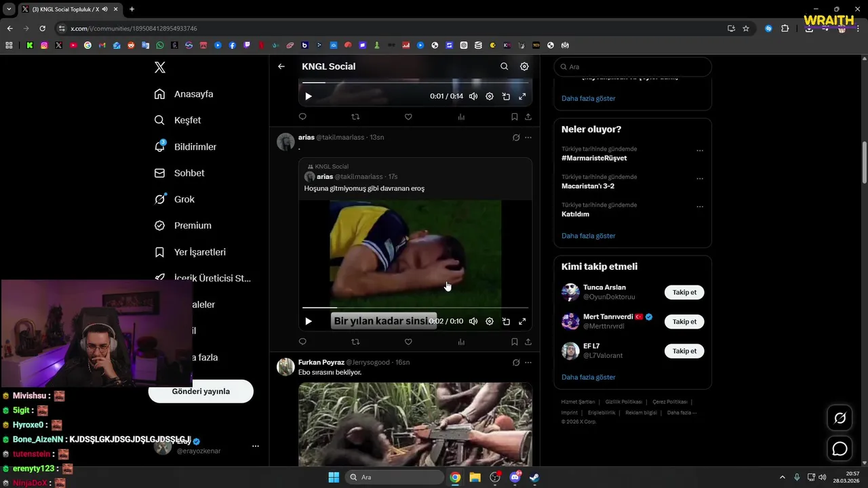Screen dimensions: 868x488
Task: Open KNGL Social community settings gear
Action: 524,66
